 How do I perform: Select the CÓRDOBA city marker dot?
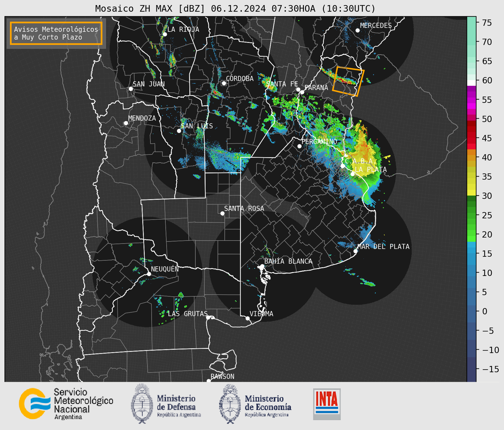[x=224, y=83]
